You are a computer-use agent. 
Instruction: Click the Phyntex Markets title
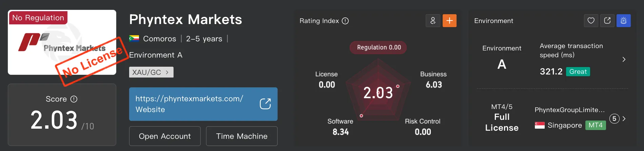pos(186,20)
